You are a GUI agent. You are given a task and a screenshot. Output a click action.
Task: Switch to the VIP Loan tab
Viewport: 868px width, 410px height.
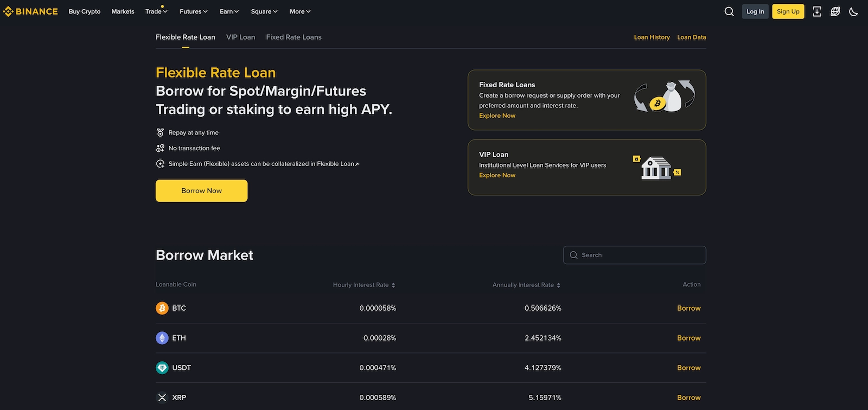(240, 37)
